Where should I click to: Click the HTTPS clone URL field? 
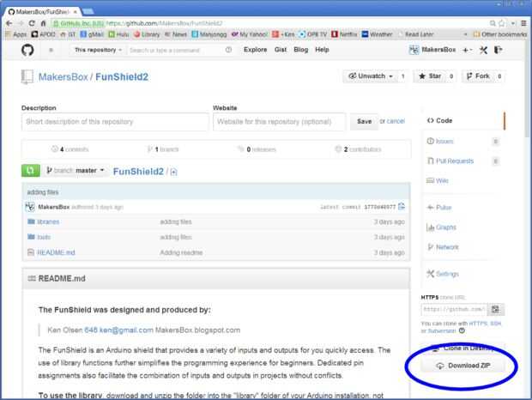tap(454, 309)
